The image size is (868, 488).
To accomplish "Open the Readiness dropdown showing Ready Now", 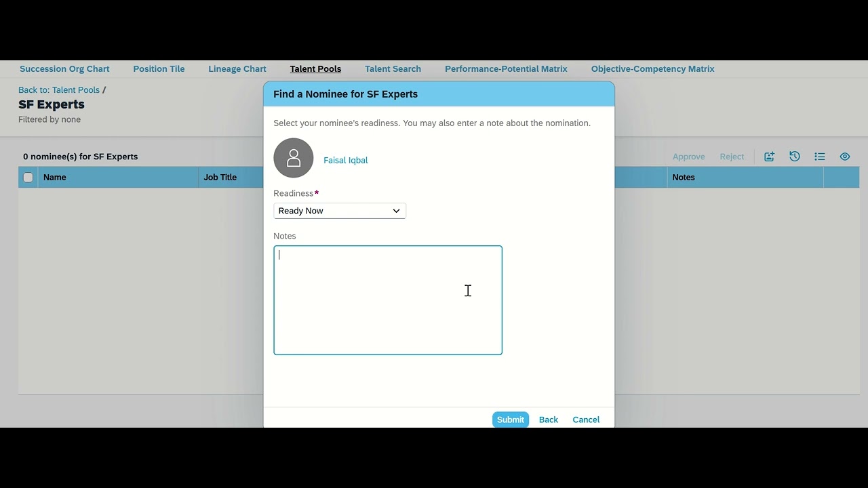I will click(340, 211).
